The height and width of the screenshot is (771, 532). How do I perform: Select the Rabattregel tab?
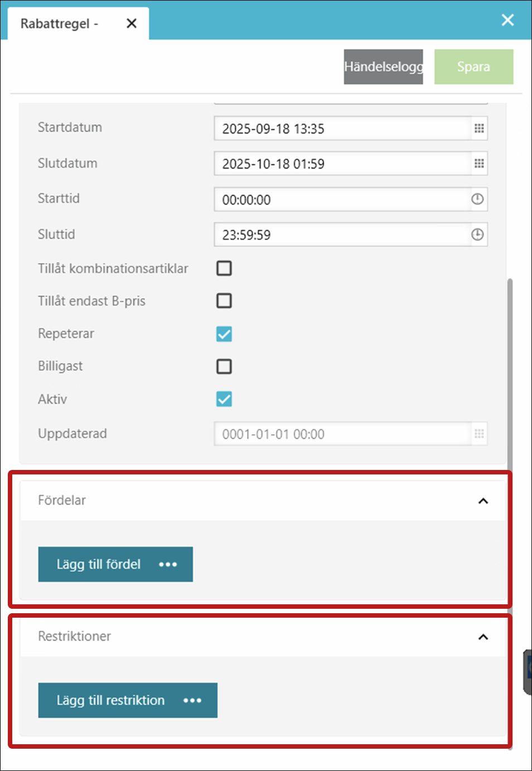click(60, 24)
